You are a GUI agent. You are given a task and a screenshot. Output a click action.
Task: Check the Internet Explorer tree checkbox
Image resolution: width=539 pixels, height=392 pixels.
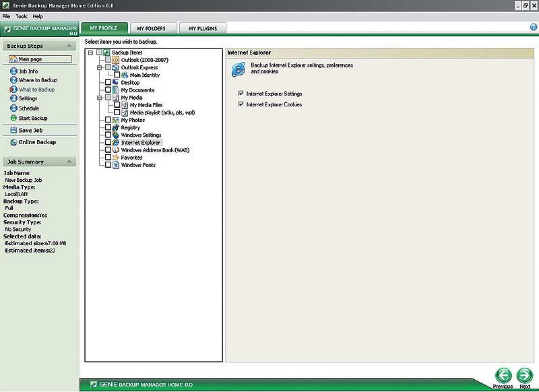click(x=108, y=142)
